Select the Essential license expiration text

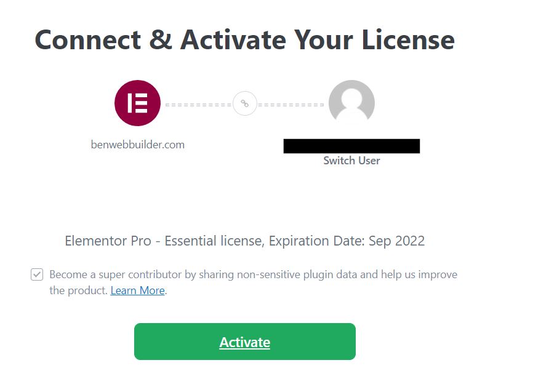244,241
